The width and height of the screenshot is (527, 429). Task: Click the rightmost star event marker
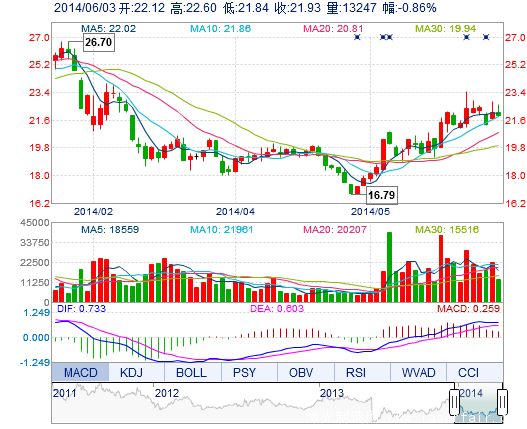tap(486, 37)
